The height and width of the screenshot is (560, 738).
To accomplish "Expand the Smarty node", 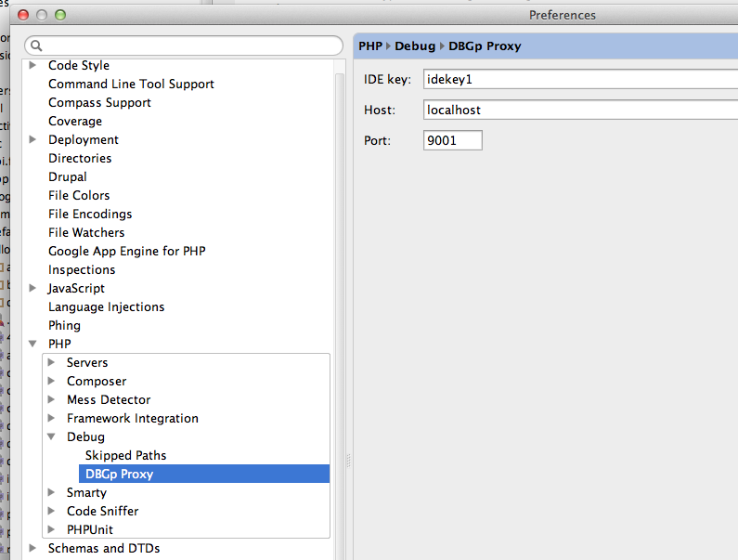I will pos(51,492).
